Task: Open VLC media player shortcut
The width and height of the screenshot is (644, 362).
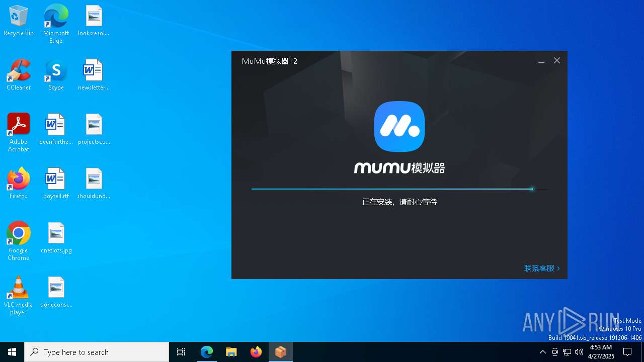Action: (19, 296)
